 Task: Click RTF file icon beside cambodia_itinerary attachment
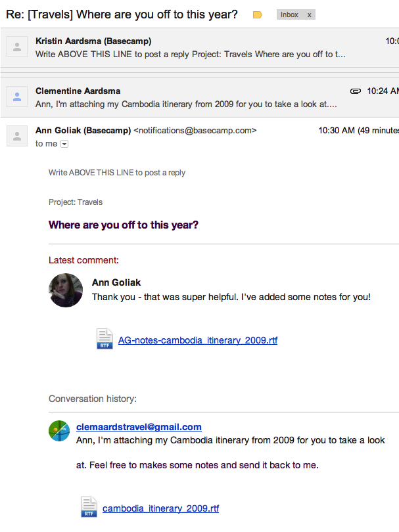click(x=89, y=507)
